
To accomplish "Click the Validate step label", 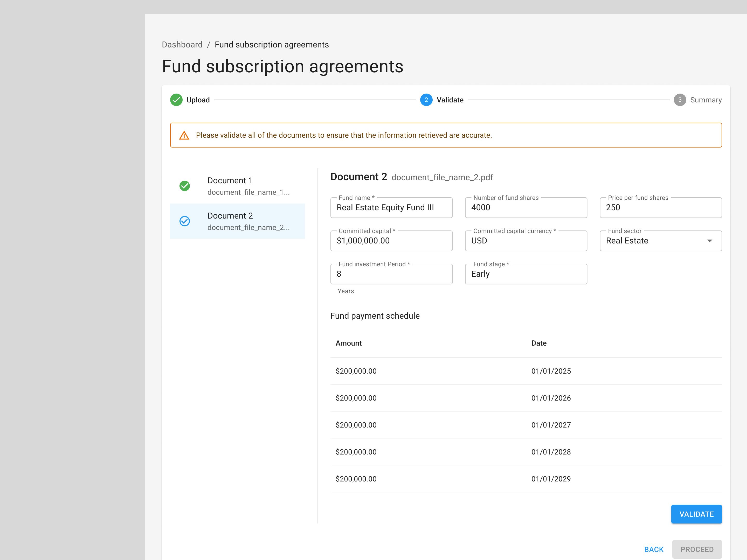I will point(450,100).
